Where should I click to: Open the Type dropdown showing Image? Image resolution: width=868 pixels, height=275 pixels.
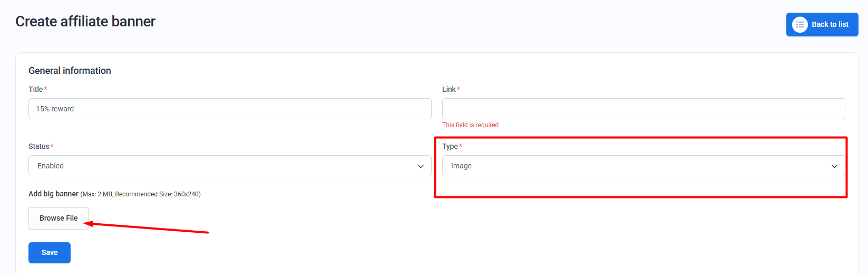coord(643,166)
